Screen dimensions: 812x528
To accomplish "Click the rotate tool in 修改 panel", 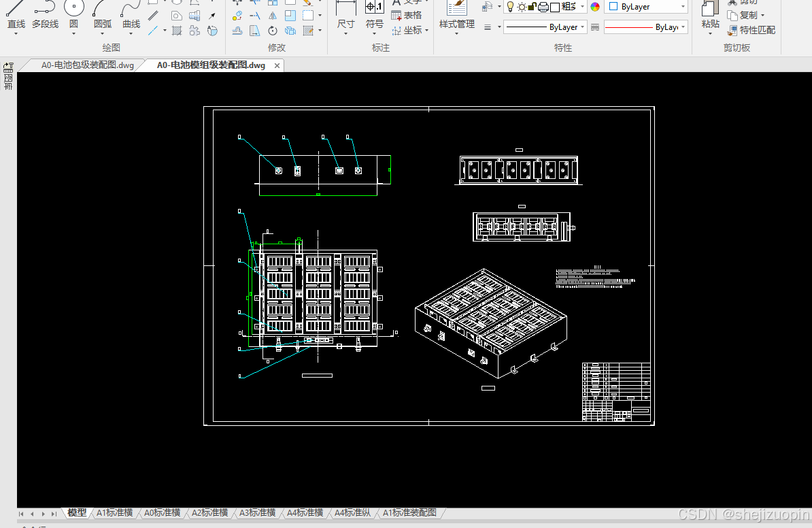I will pyautogui.click(x=273, y=31).
